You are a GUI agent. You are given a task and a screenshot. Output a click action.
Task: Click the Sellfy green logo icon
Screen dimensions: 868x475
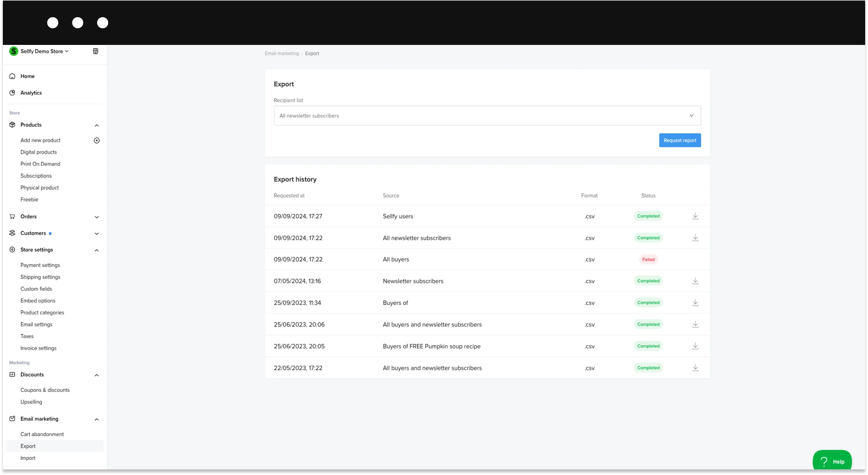pyautogui.click(x=13, y=51)
